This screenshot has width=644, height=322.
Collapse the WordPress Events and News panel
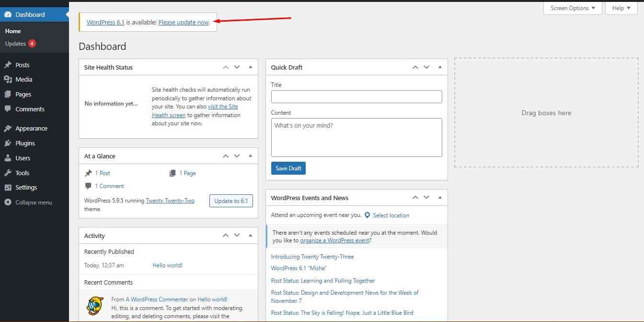point(440,198)
